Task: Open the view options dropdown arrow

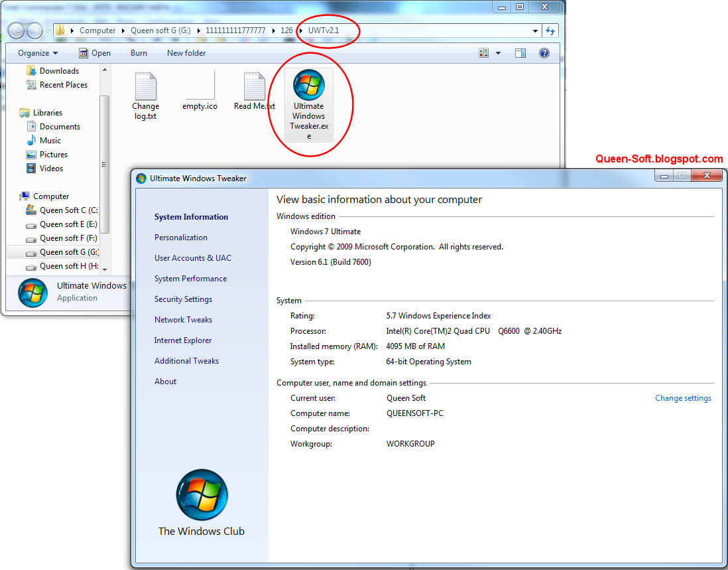Action: click(498, 53)
